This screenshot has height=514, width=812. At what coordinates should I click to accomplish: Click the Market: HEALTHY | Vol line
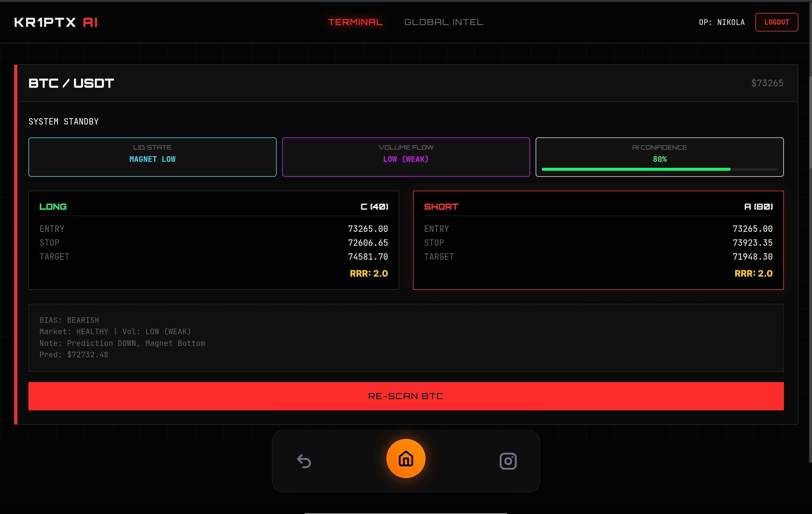click(115, 332)
